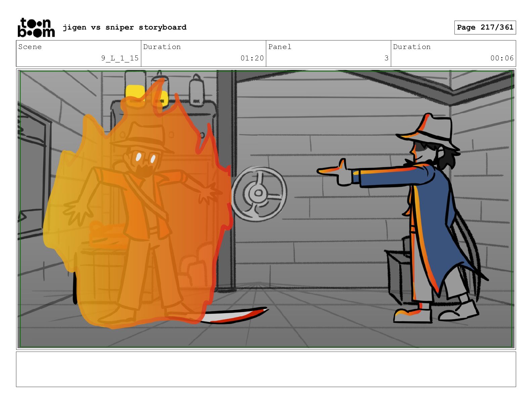Click the scene duration value '01:20'
This screenshot has width=532, height=411.
point(252,58)
